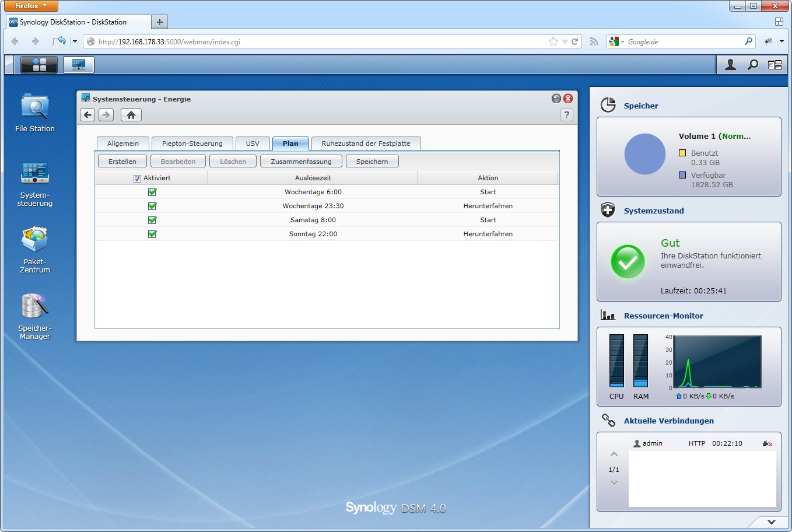Open the File Station desktop icon

click(35, 113)
